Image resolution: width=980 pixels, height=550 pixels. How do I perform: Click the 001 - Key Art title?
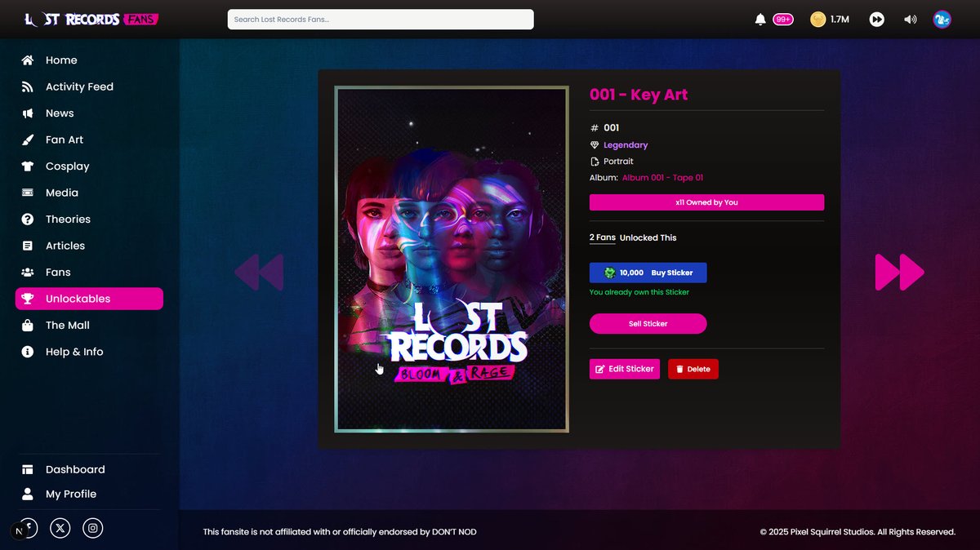[639, 95]
